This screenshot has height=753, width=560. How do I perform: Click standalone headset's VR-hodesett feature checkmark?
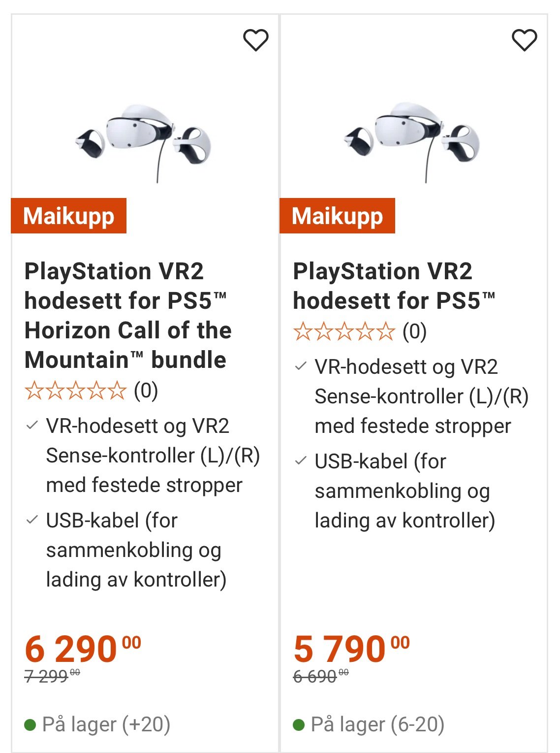[x=301, y=366]
